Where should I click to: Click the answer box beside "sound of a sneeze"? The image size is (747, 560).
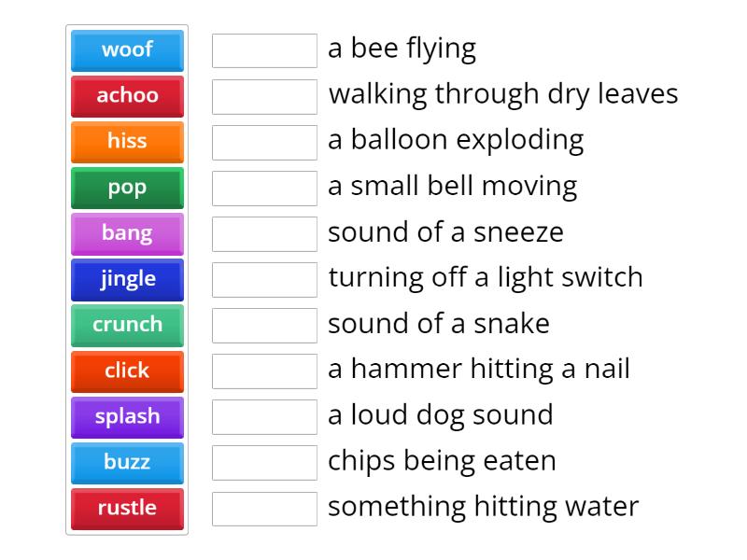point(264,233)
